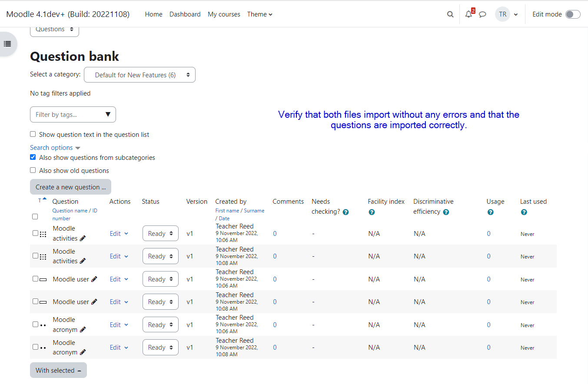Open the user menu chevron next to TR
Screen dimensions: 588x384
click(x=516, y=14)
